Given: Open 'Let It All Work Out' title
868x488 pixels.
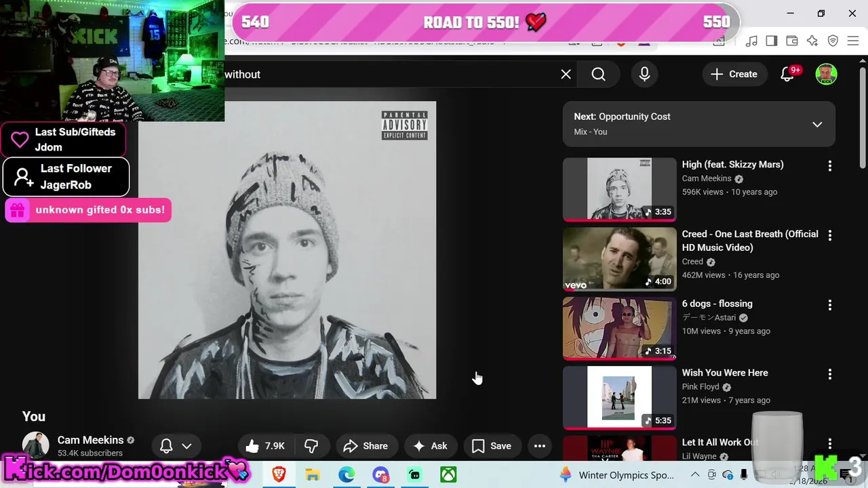Looking at the screenshot, I should (720, 443).
